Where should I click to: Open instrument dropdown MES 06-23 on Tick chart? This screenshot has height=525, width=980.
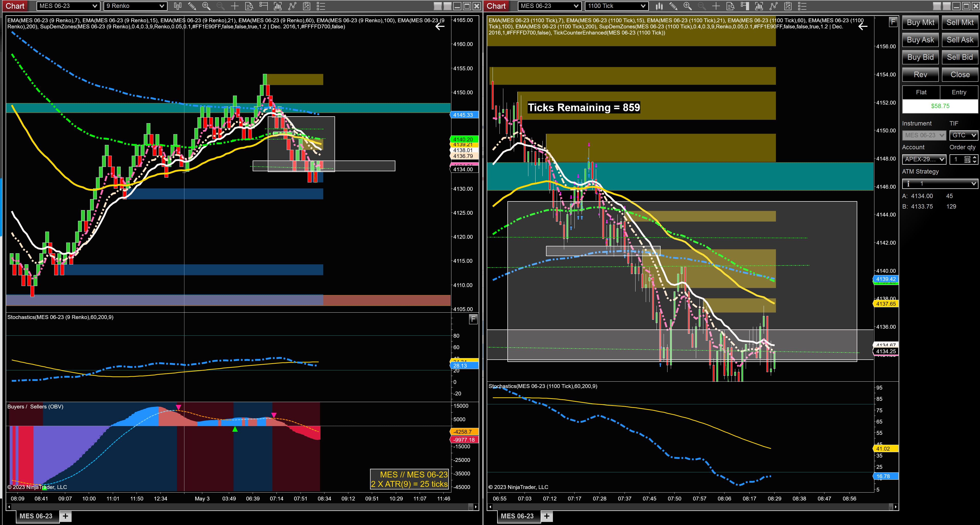550,6
